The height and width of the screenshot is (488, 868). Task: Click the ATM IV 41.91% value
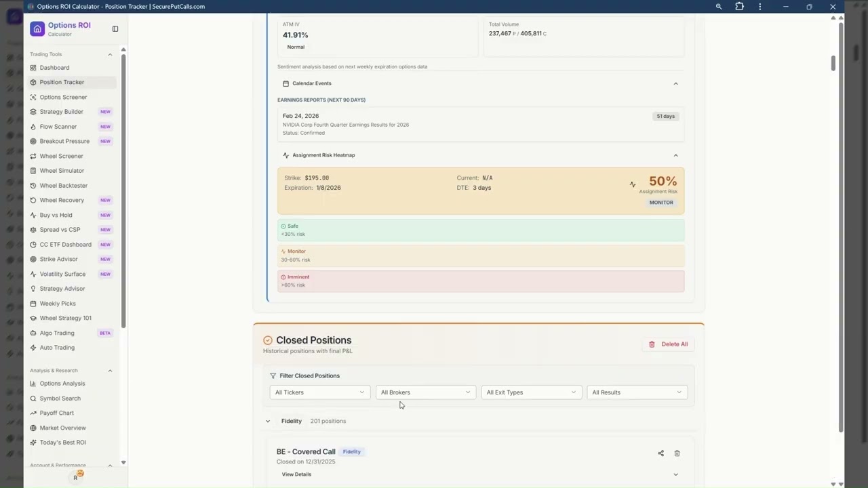point(296,35)
